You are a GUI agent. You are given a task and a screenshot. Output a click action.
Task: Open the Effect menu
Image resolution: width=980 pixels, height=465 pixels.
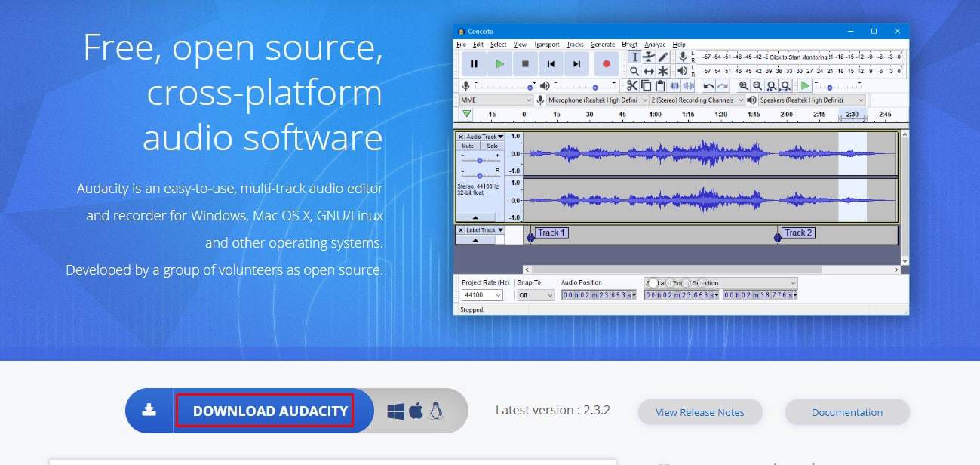[x=629, y=45]
